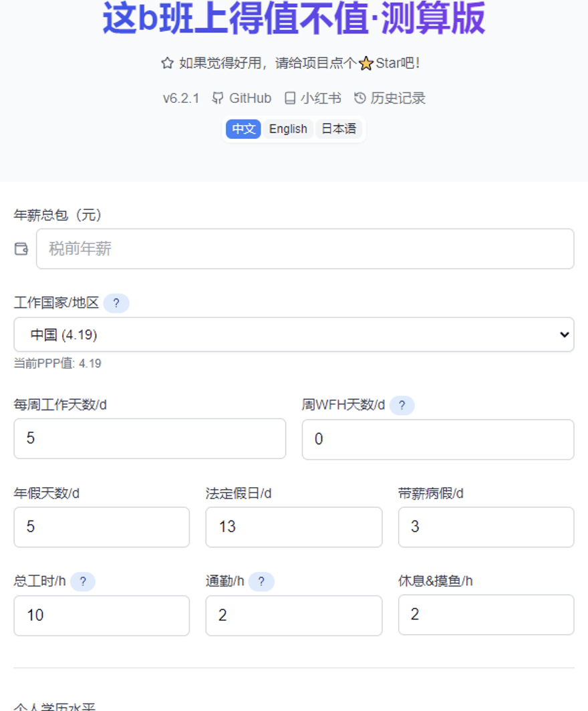Click the help icon beside 工作国家/地区
The height and width of the screenshot is (711, 588).
[x=116, y=303]
